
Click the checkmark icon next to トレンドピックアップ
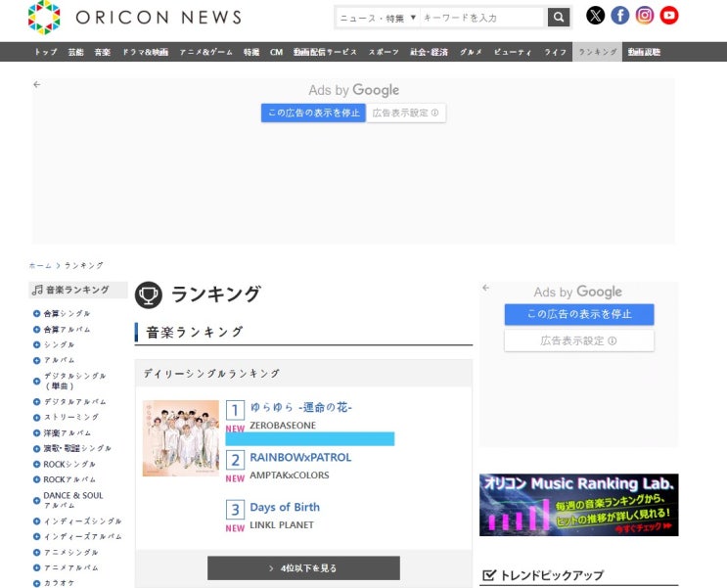pos(488,575)
